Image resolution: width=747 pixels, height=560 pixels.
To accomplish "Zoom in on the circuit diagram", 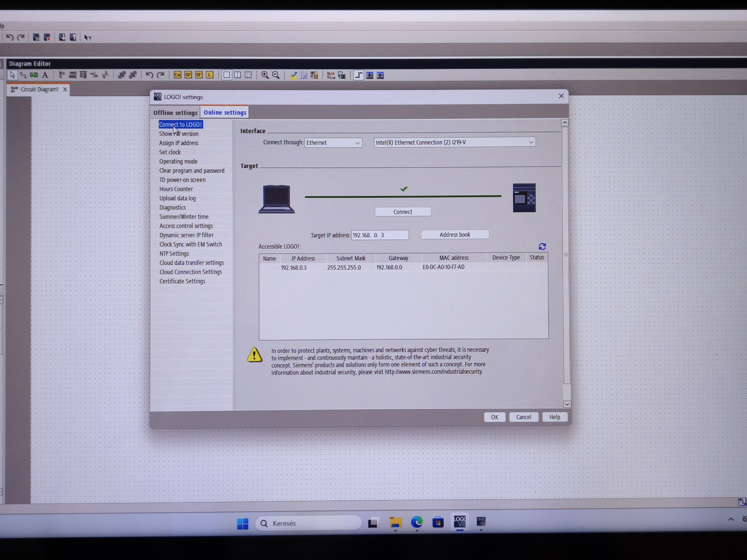I will tap(265, 75).
